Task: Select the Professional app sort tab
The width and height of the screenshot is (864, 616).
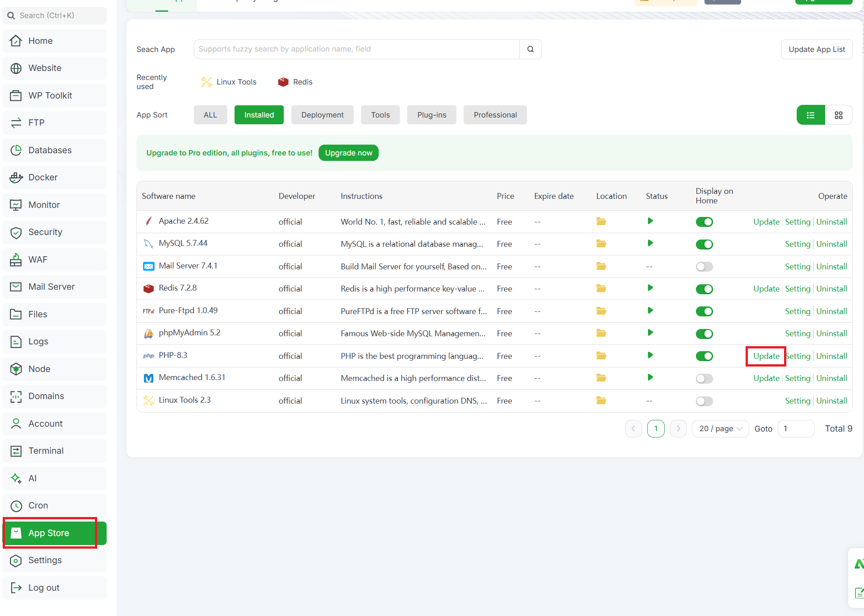Action: coord(495,115)
